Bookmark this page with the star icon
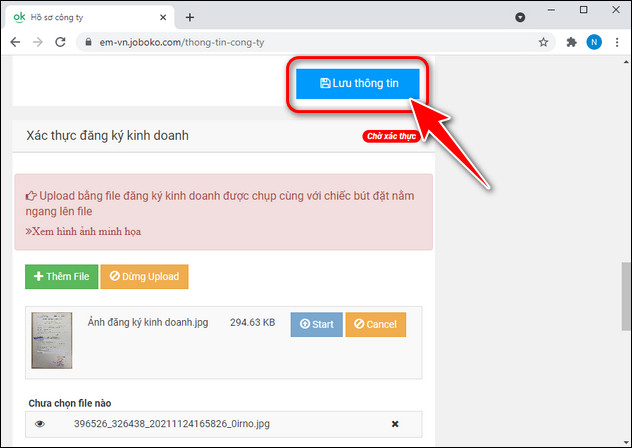Screen dimensions: 632x448 click(x=543, y=42)
